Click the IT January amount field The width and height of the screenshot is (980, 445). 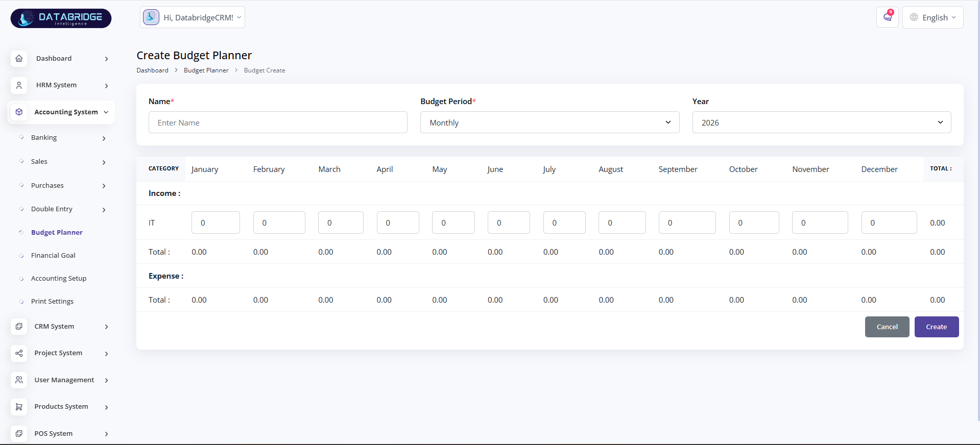tap(216, 222)
